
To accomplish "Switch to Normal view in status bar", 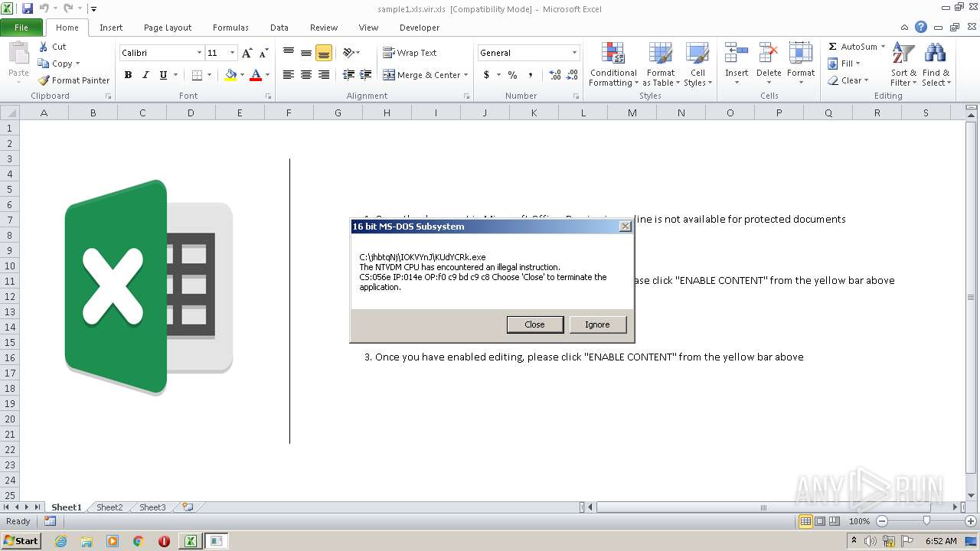I will coord(805,521).
